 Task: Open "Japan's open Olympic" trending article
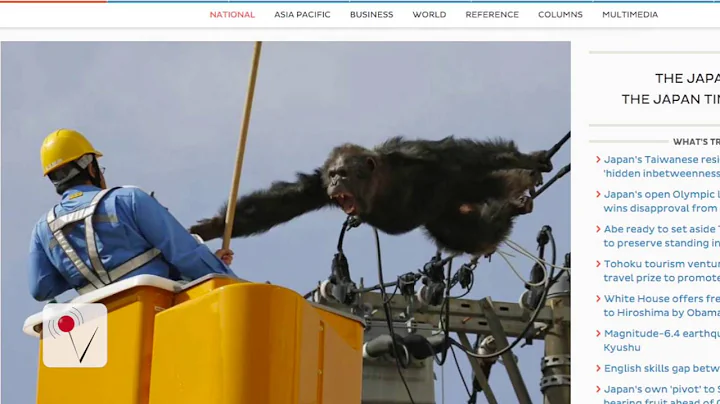(x=662, y=201)
